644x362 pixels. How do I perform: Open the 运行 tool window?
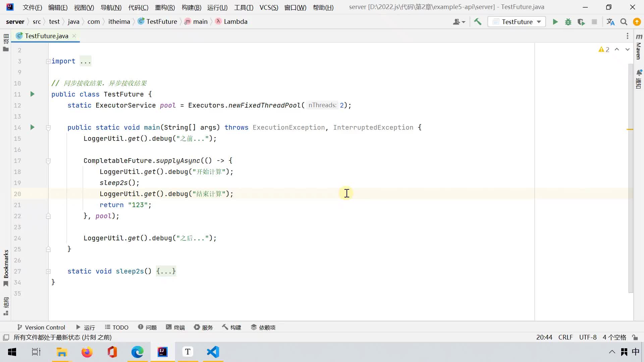point(86,327)
